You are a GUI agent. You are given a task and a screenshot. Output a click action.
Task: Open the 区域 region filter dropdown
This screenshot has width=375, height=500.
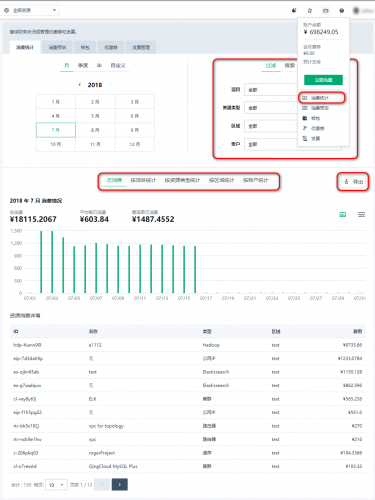270,126
